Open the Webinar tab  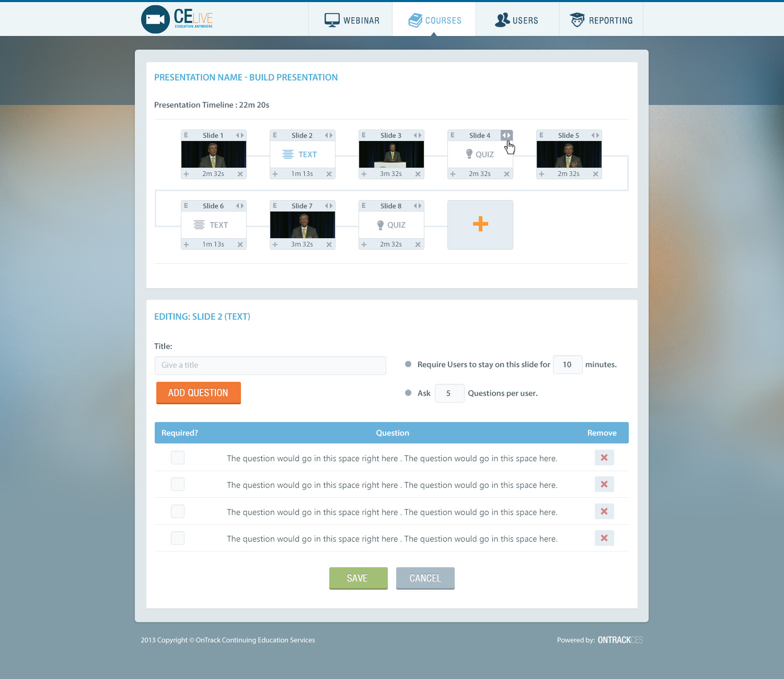click(x=351, y=20)
